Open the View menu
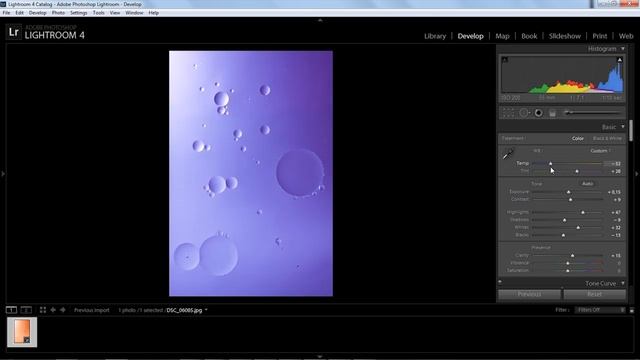Screen dimensions: 640x360 115,13
